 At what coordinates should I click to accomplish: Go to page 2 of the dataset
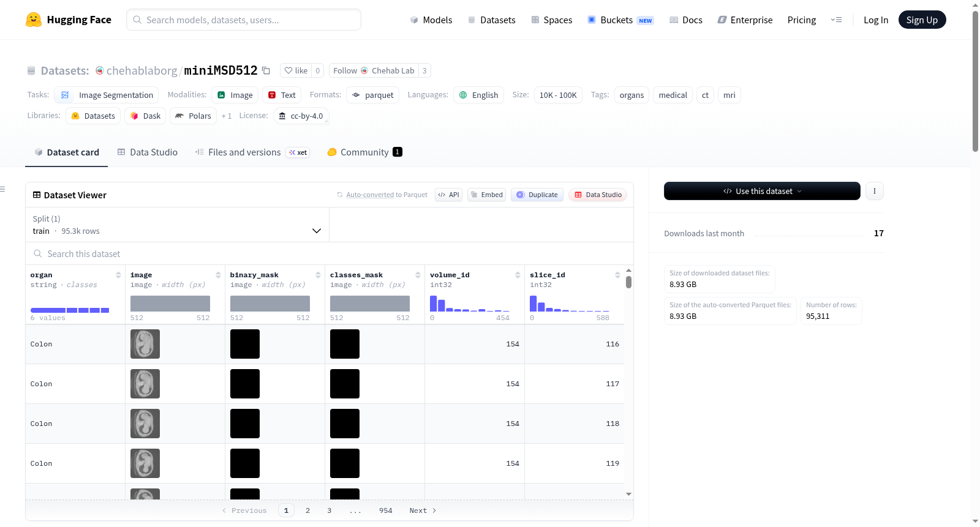(x=307, y=510)
